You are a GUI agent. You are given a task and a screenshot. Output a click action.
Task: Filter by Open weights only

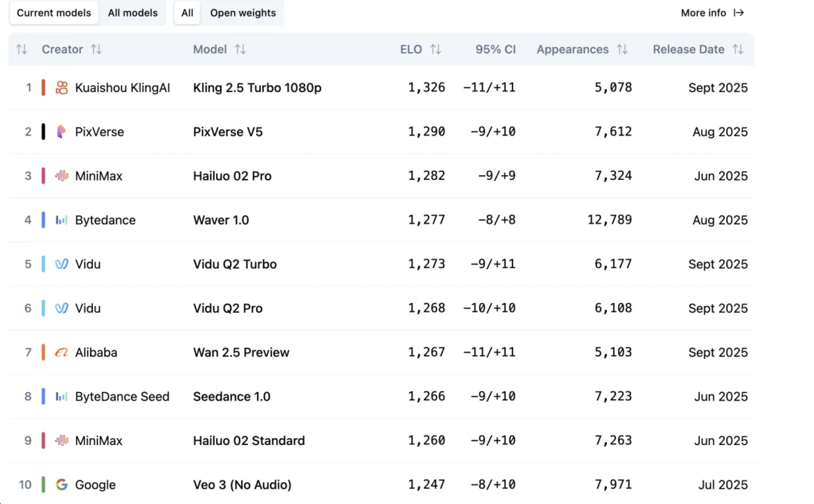click(x=243, y=13)
